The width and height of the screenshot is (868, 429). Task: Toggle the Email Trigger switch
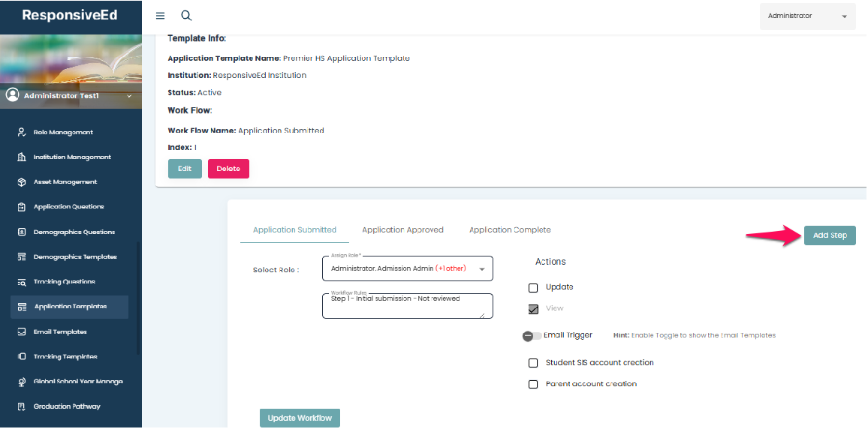coord(532,336)
